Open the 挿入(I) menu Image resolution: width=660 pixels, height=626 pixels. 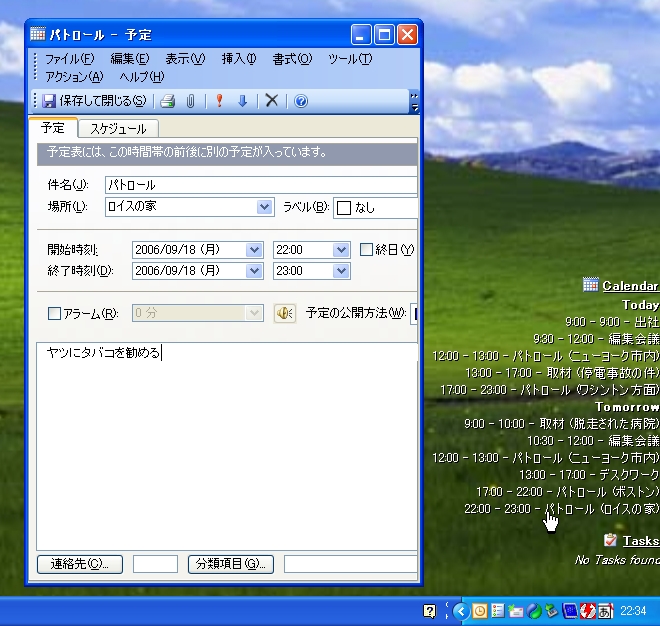click(239, 59)
